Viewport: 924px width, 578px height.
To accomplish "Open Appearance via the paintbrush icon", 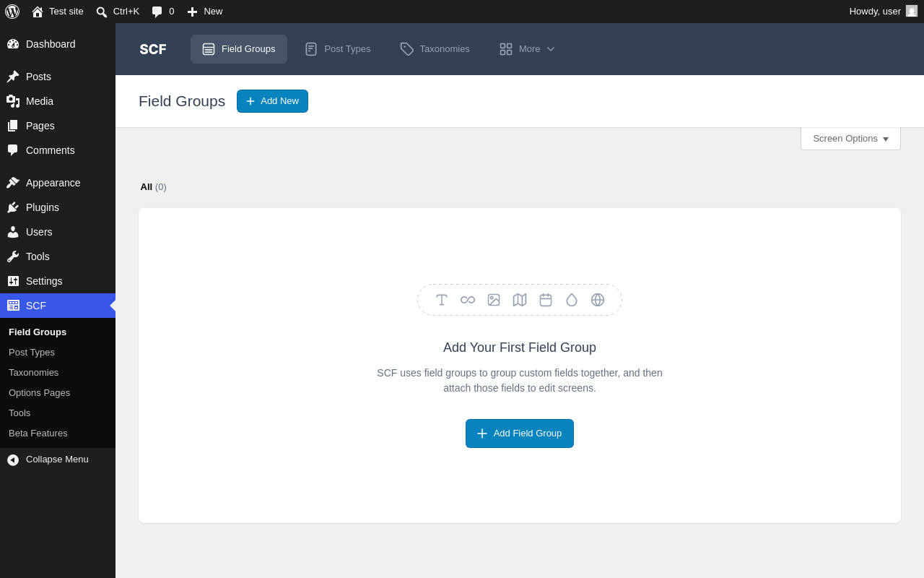I will pos(13,183).
